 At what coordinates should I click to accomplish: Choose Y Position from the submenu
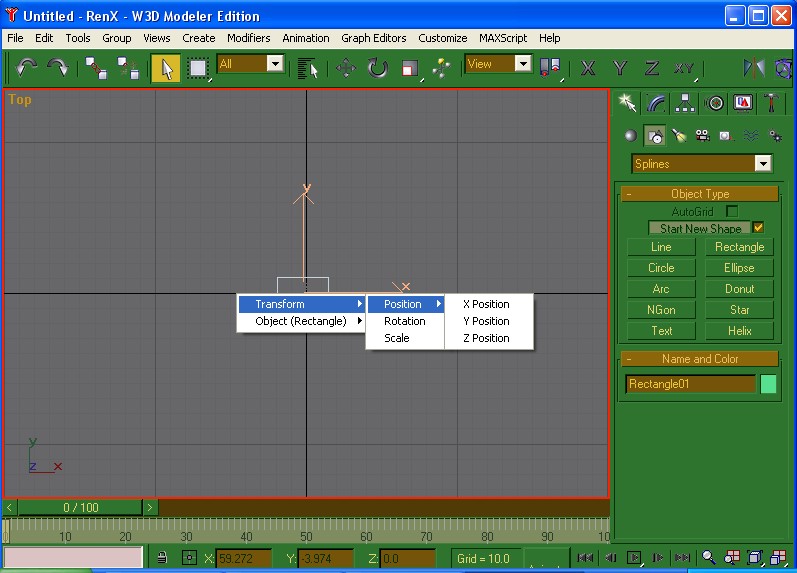pyautogui.click(x=486, y=321)
